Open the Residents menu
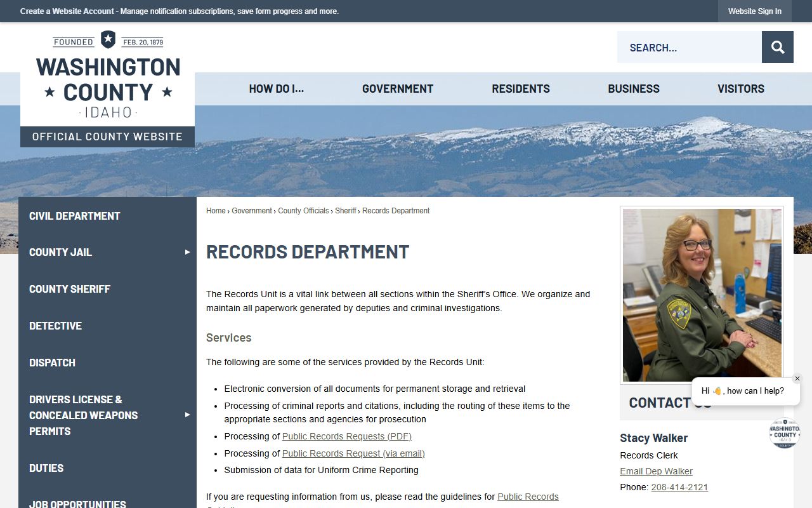Screen dimensions: 812x508 (x=521, y=89)
